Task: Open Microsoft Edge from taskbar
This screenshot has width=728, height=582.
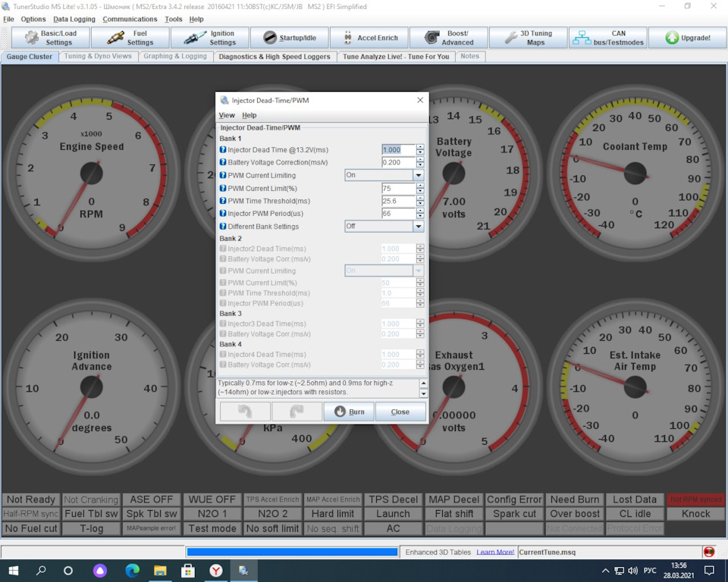Action: (132, 571)
